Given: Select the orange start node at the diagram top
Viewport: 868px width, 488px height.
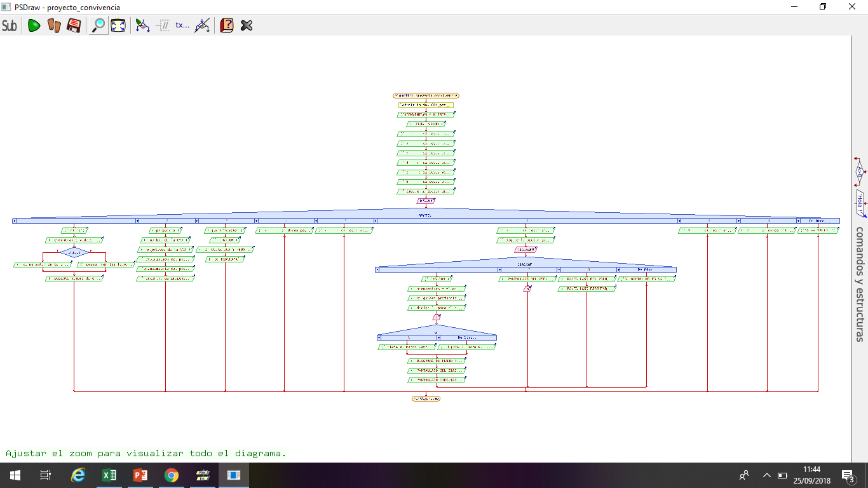Looking at the screenshot, I should click(426, 95).
